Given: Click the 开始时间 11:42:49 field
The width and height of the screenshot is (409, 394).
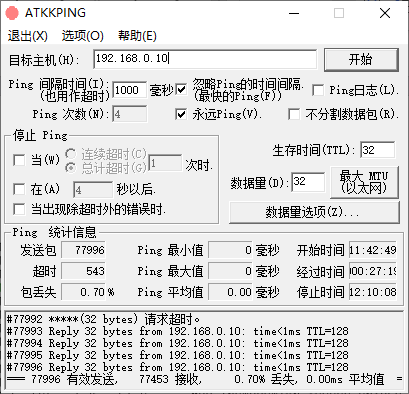Looking at the screenshot, I should tap(373, 250).
